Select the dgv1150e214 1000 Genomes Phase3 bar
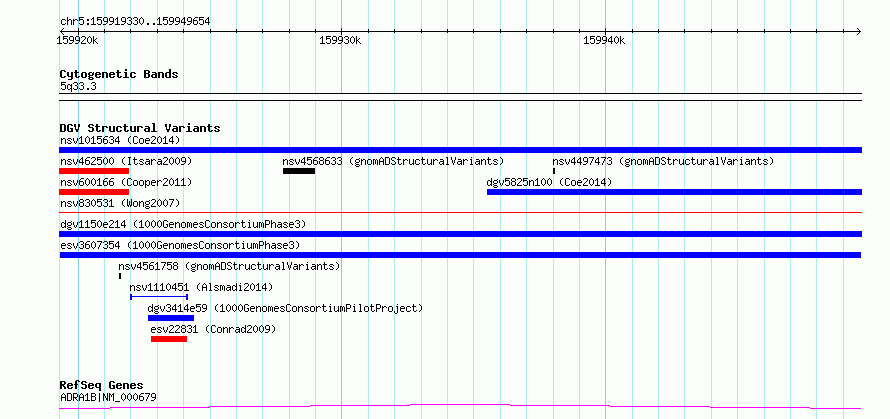The height and width of the screenshot is (419, 890). 460,234
